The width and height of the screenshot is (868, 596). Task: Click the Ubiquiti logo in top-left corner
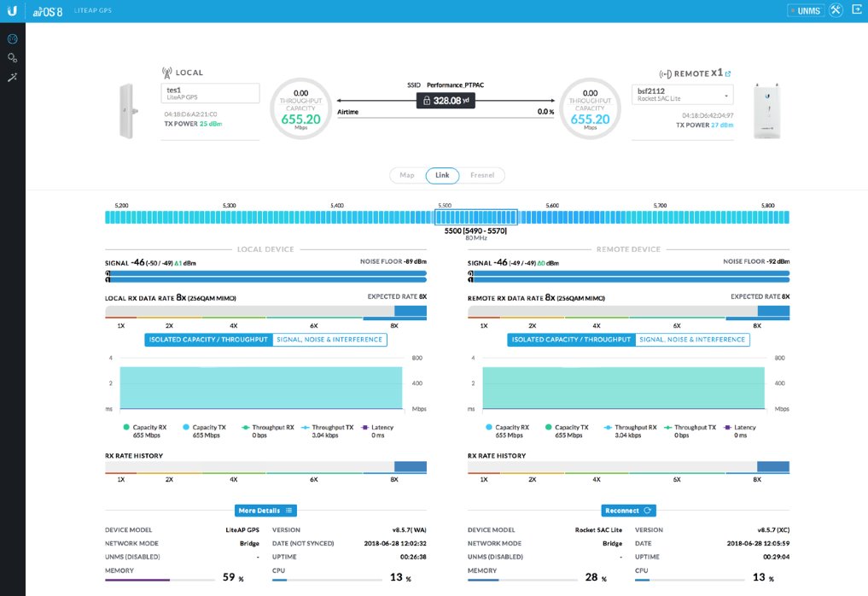12,11
